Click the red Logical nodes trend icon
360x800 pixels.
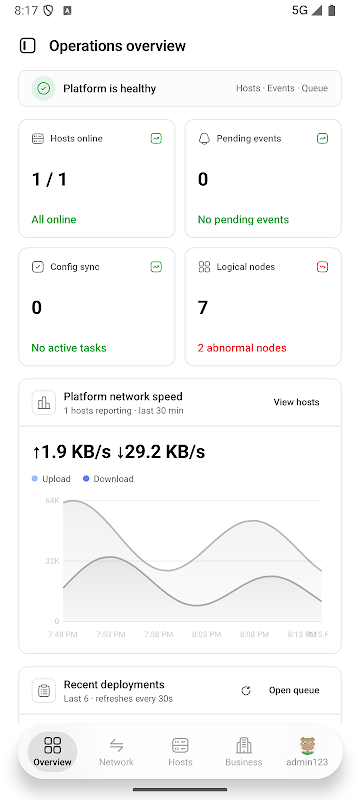click(322, 266)
